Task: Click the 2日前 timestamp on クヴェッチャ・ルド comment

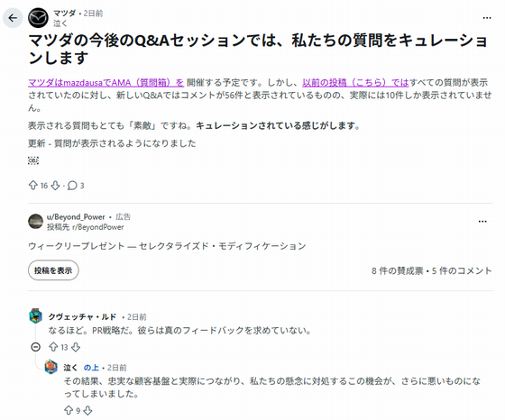Action: pyautogui.click(x=137, y=317)
